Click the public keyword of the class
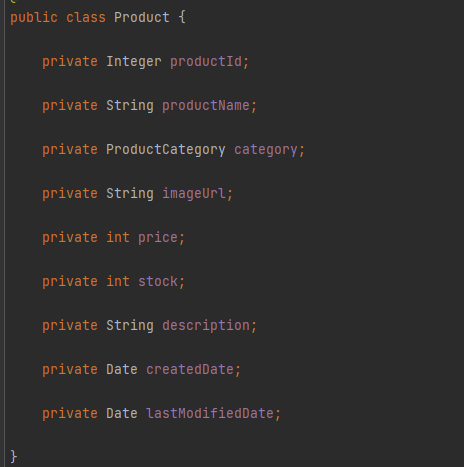 point(34,18)
